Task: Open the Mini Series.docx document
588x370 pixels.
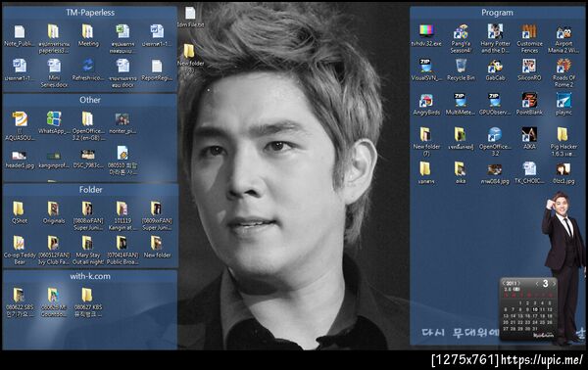Action: click(x=54, y=73)
